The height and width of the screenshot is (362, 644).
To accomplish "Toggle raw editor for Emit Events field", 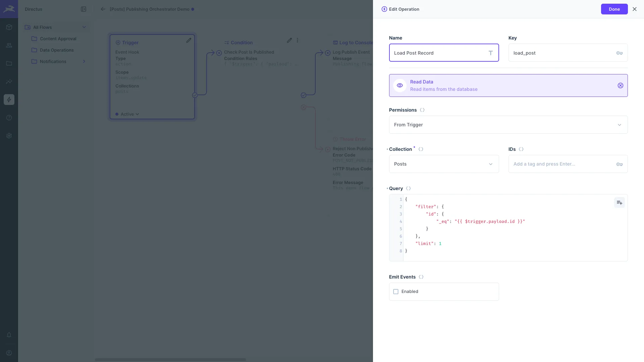I will pos(421,277).
